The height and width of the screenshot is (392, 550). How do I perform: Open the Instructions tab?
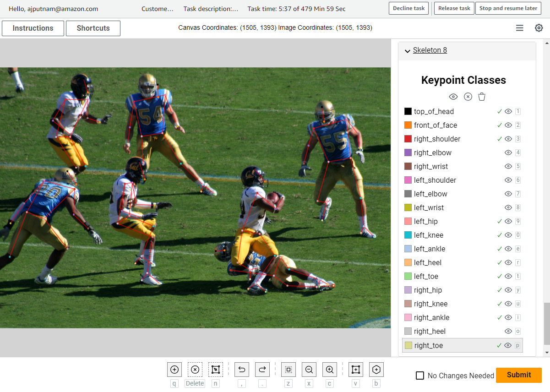[x=33, y=28]
